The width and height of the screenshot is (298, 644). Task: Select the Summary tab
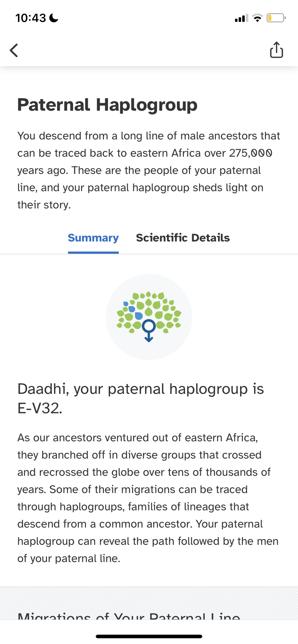pos(93,238)
